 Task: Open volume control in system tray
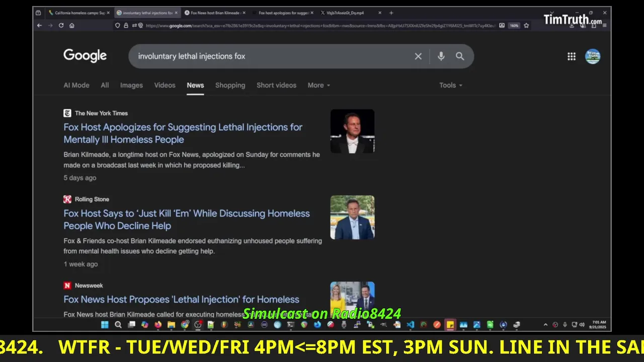582,325
